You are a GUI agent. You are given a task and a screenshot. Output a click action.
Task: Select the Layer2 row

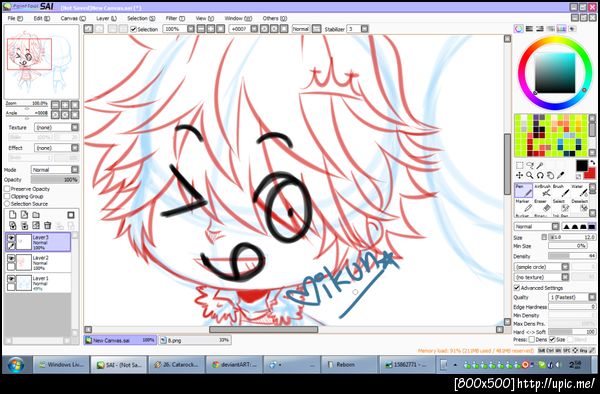click(x=38, y=263)
